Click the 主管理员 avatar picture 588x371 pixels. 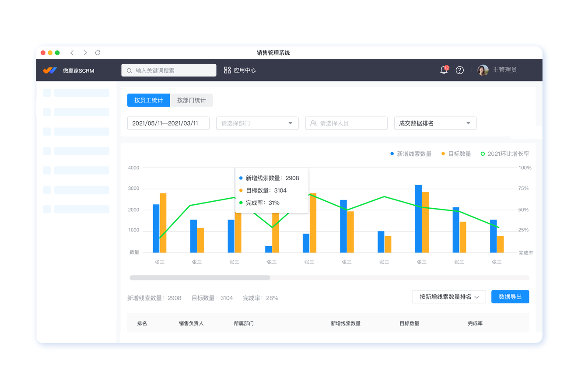[483, 70]
